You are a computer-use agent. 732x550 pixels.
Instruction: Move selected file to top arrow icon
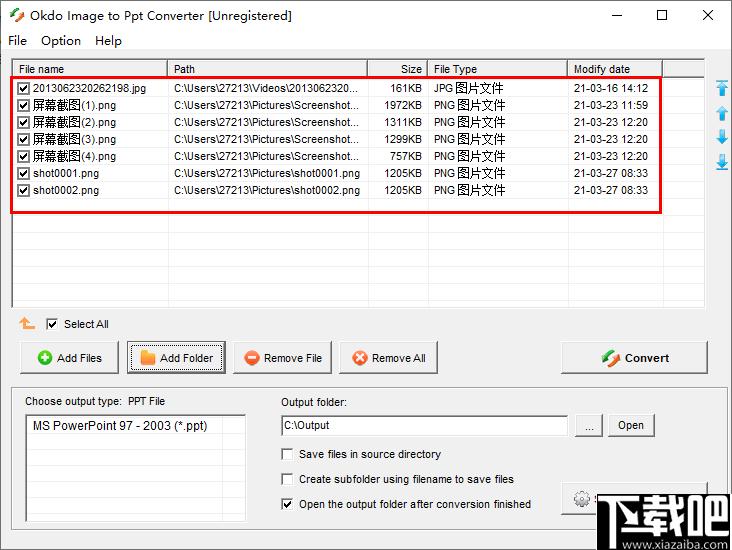click(x=722, y=88)
